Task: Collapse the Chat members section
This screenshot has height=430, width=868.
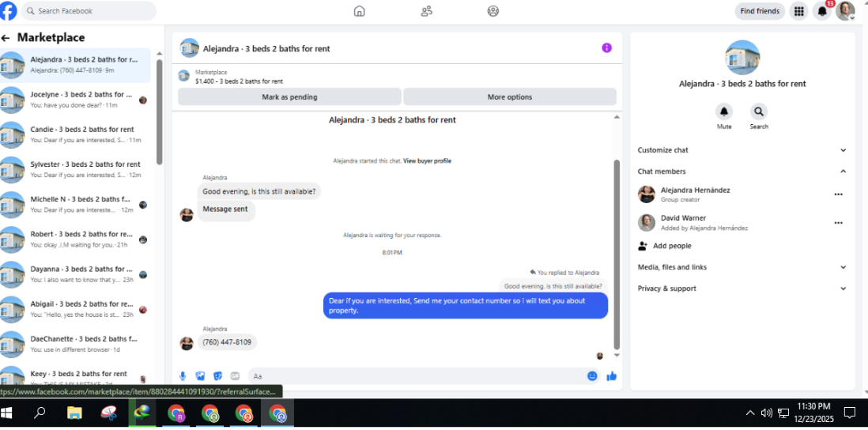Action: coord(742,172)
